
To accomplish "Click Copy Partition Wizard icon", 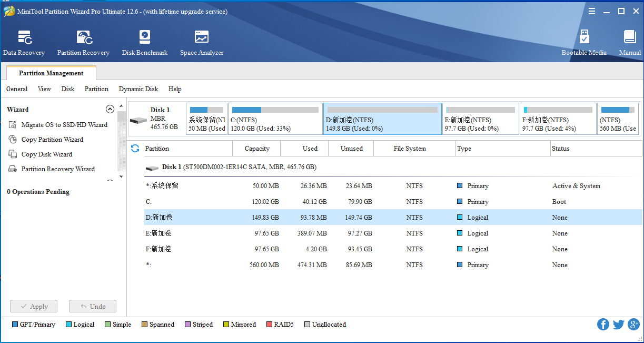I will pos(13,140).
